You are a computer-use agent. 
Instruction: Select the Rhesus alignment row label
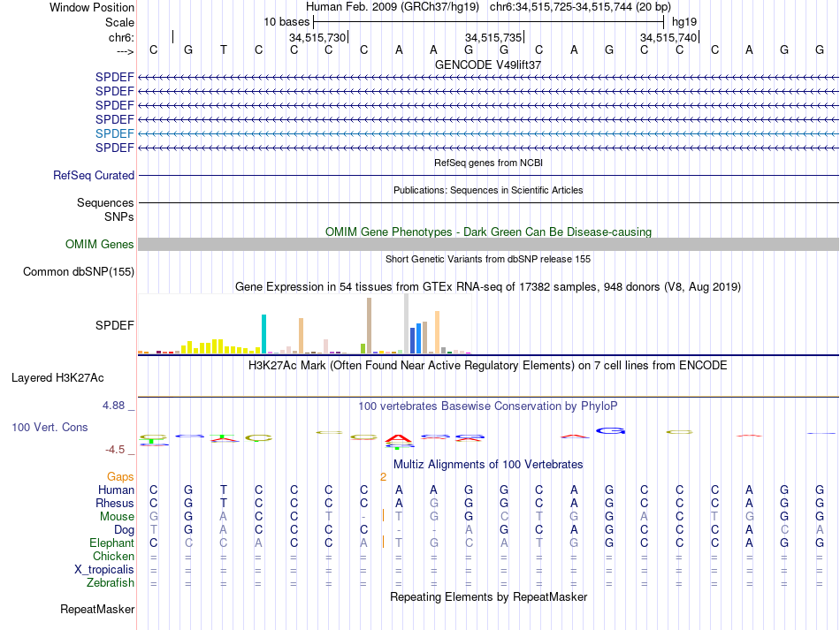(115, 503)
